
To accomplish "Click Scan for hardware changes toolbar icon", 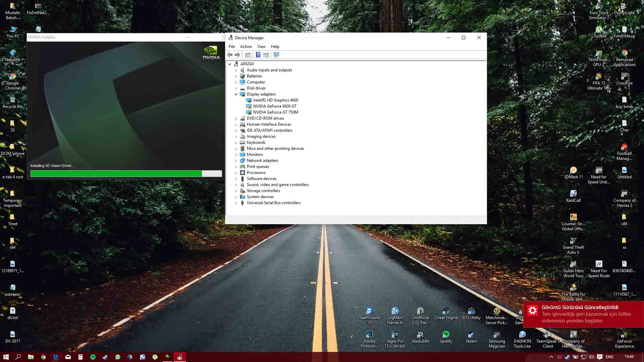I will point(276,55).
